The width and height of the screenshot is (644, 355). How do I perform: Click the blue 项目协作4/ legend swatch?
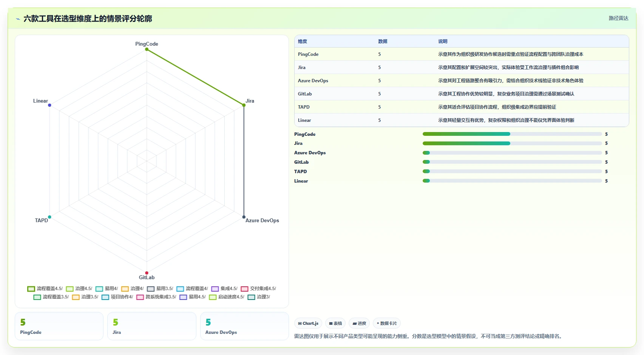click(x=105, y=297)
